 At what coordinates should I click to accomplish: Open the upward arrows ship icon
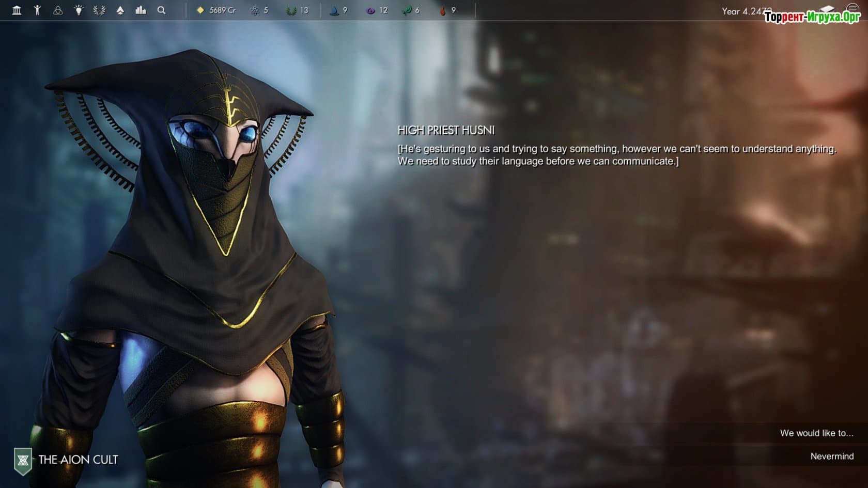click(x=120, y=10)
